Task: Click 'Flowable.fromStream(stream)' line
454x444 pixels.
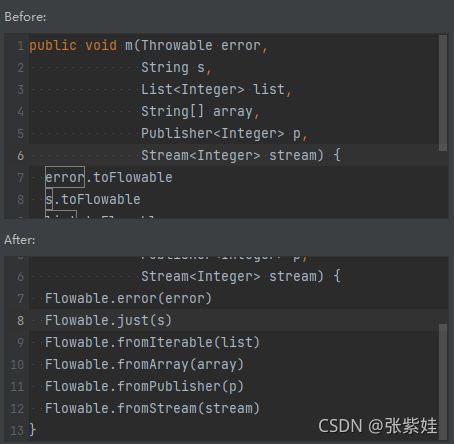Action: coord(152,408)
